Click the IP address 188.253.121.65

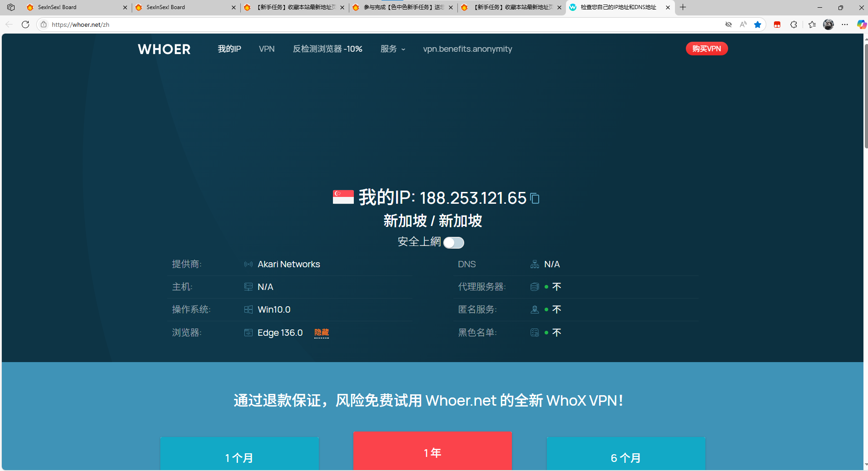pos(473,198)
